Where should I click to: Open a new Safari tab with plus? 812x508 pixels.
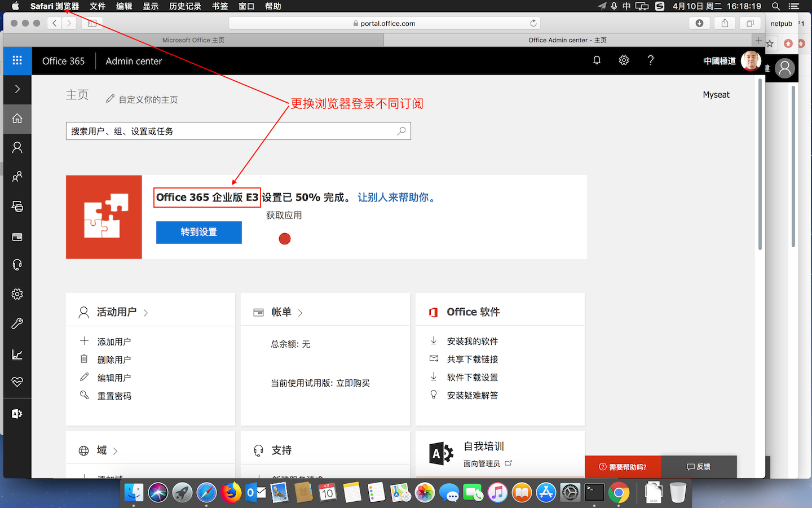pos(758,40)
